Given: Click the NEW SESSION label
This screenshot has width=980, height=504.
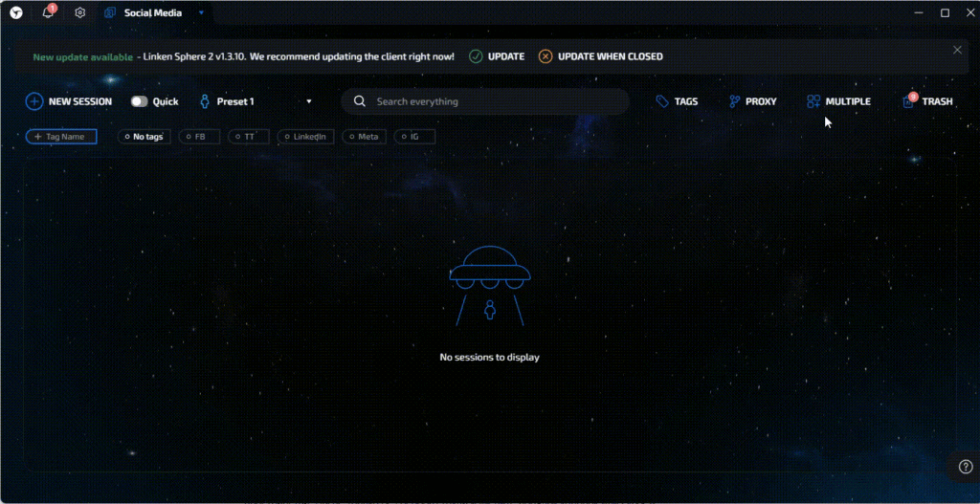Looking at the screenshot, I should tap(80, 101).
